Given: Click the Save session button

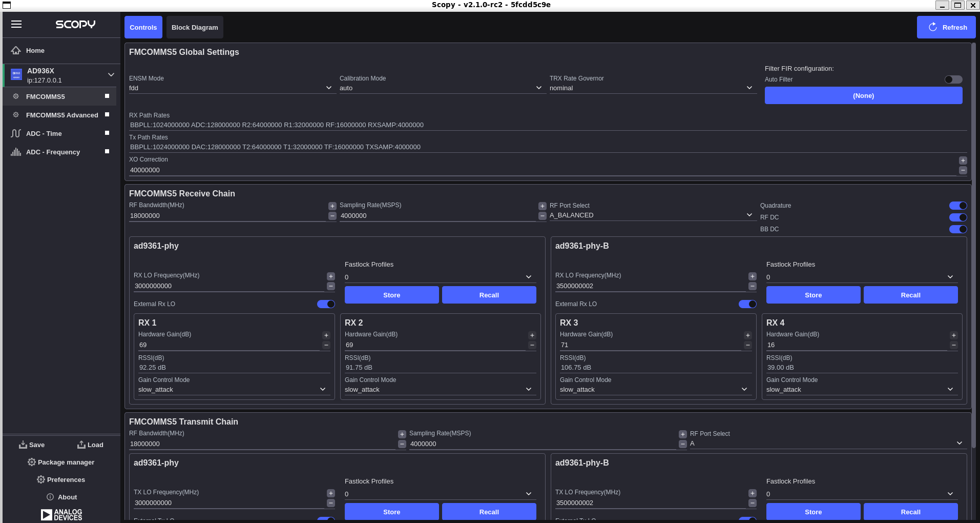Looking at the screenshot, I should 32,445.
